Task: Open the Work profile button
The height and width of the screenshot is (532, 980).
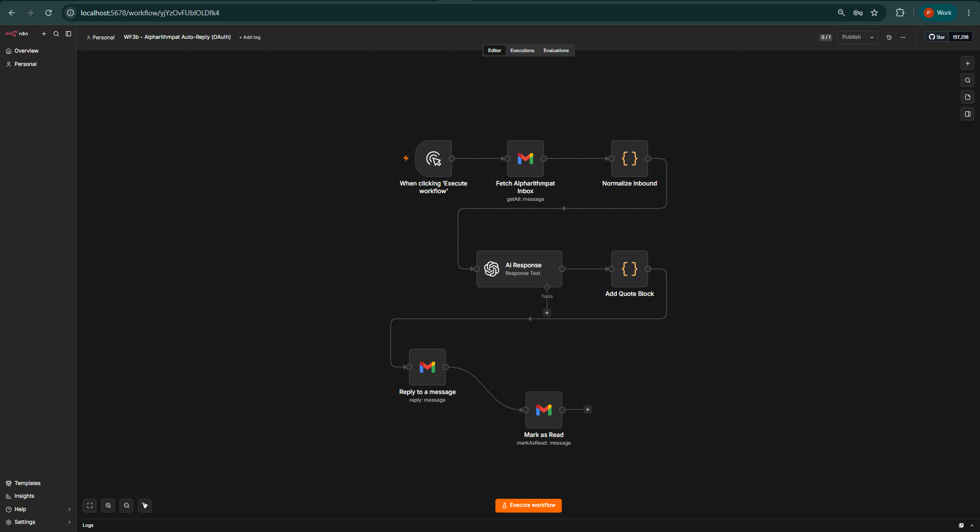Action: 938,13
